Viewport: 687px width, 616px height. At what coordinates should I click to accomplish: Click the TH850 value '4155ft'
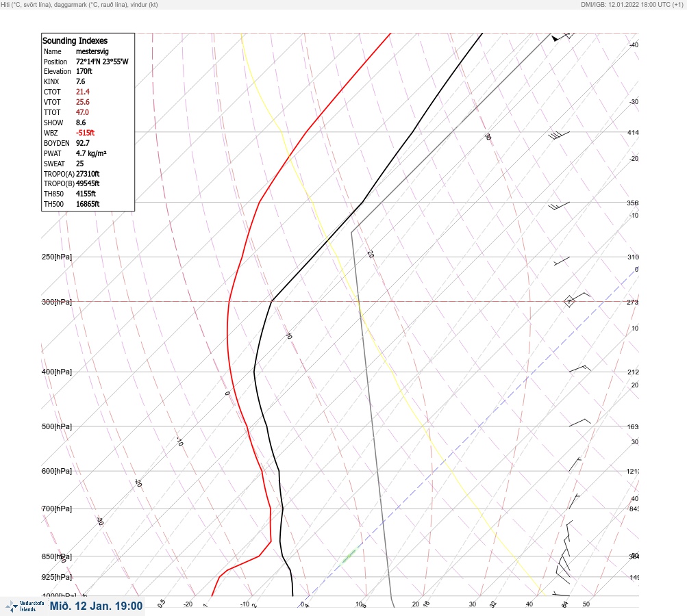click(x=86, y=194)
